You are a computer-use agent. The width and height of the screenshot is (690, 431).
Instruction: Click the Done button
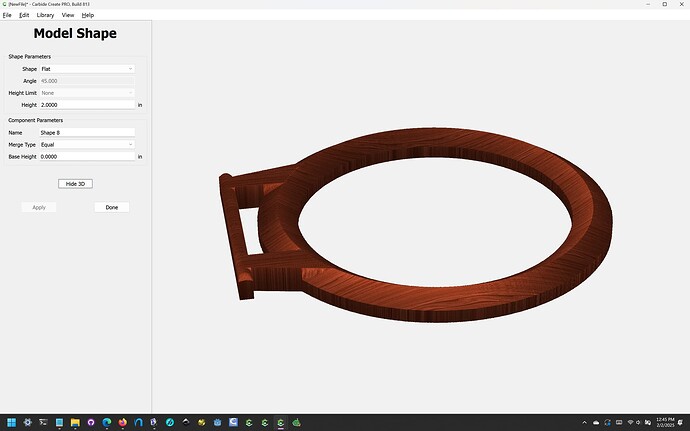click(x=112, y=207)
